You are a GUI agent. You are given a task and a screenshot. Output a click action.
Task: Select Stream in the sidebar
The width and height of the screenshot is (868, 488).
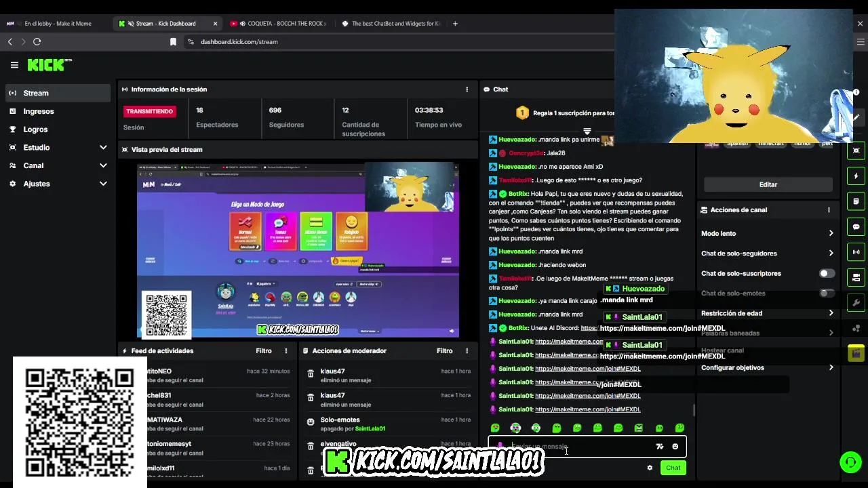pyautogui.click(x=58, y=93)
